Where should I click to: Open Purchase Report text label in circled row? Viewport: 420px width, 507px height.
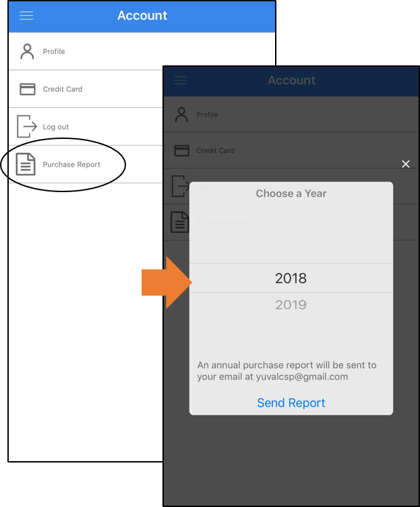pyautogui.click(x=71, y=165)
